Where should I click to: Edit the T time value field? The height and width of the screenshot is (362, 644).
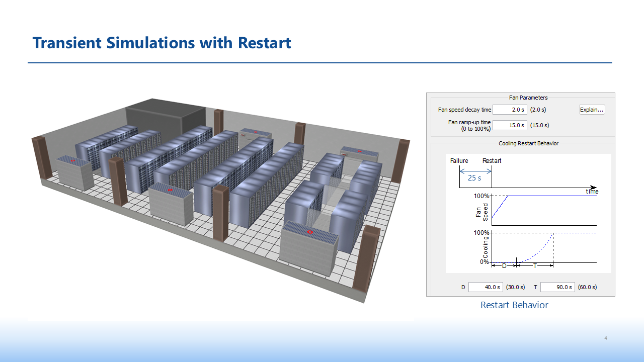[x=557, y=287]
